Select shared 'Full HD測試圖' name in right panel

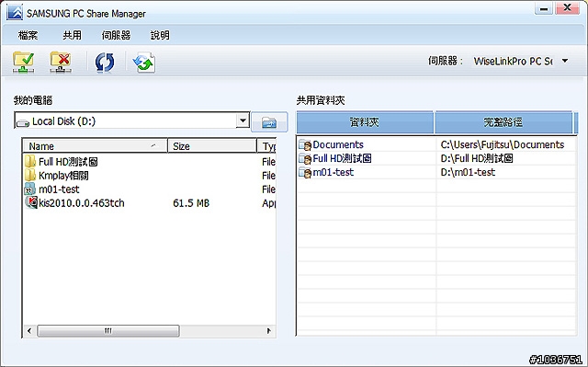(342, 159)
